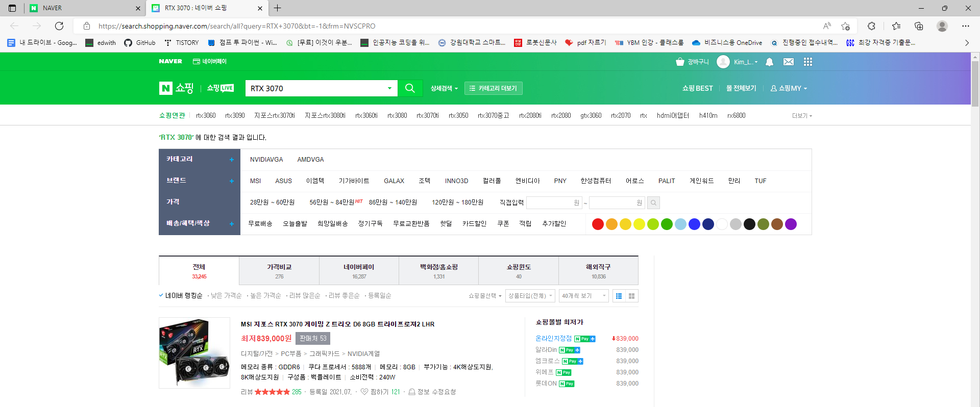Open the 네이버페이 link in header

click(x=210, y=61)
